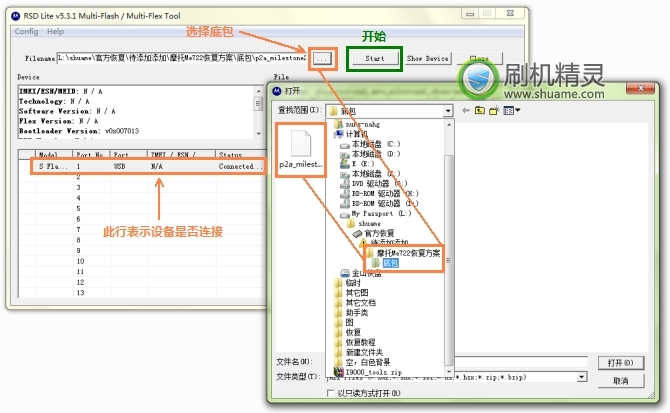
Task: Select the 临时 folder
Action: (348, 283)
